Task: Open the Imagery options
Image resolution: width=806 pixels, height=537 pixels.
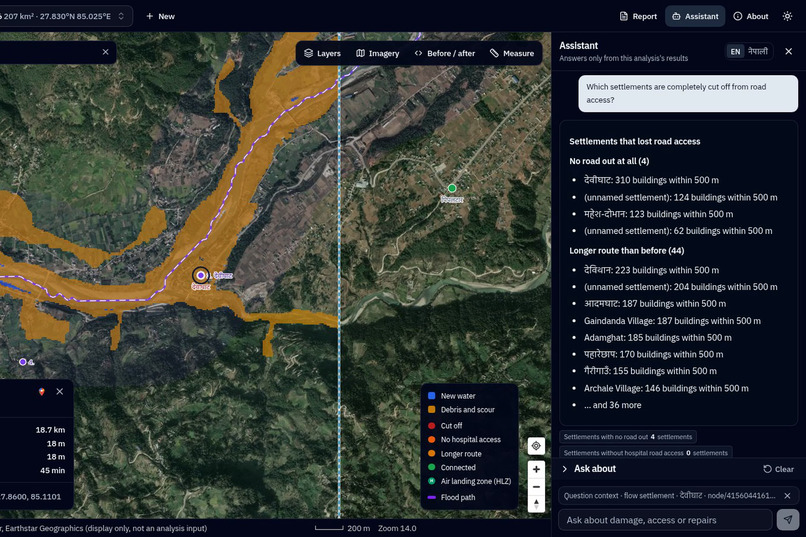Action: click(377, 53)
